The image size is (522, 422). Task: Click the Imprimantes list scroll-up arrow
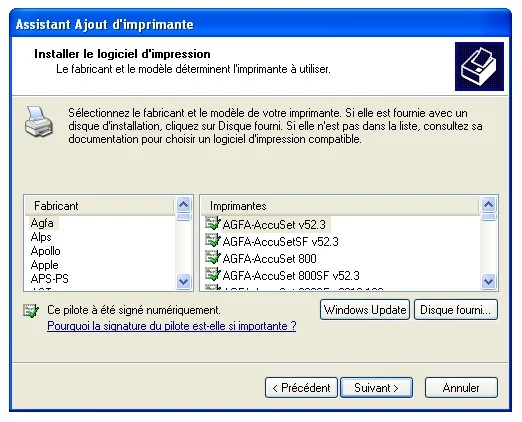[488, 204]
